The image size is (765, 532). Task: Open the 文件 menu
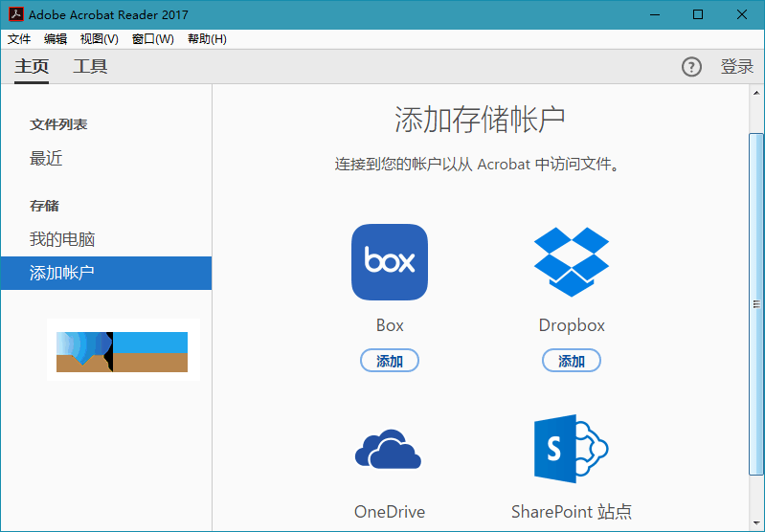[x=19, y=39]
